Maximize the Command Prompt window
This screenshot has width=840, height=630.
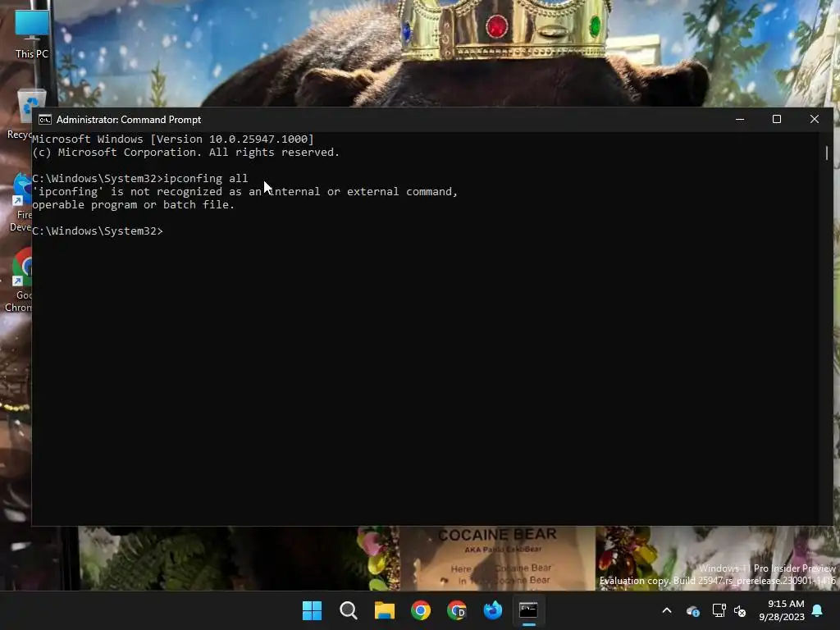777,120
